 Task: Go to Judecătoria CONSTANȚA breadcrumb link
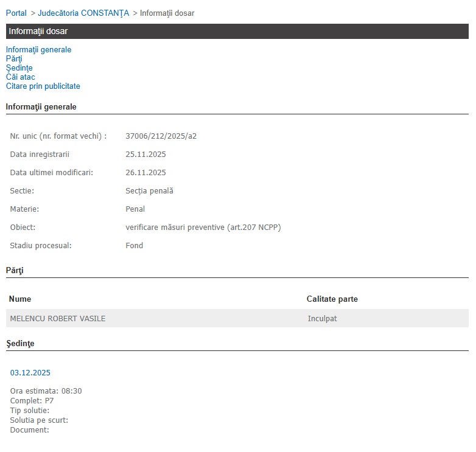tap(83, 13)
